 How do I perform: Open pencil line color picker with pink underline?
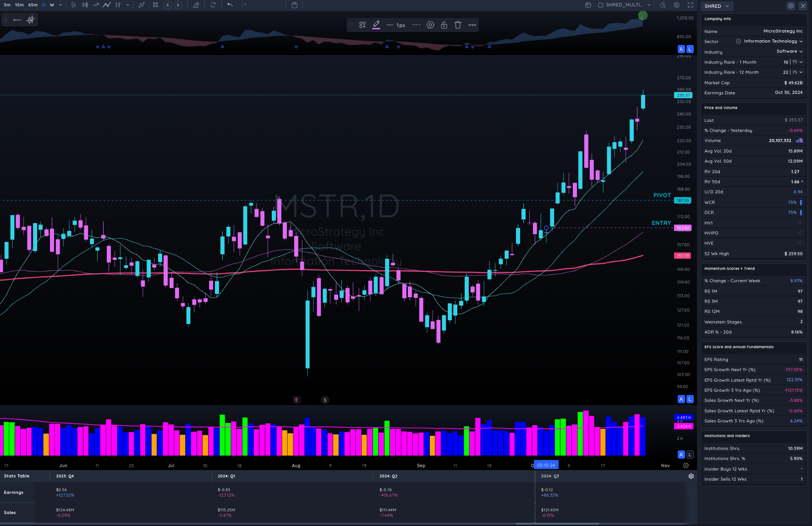(x=376, y=25)
